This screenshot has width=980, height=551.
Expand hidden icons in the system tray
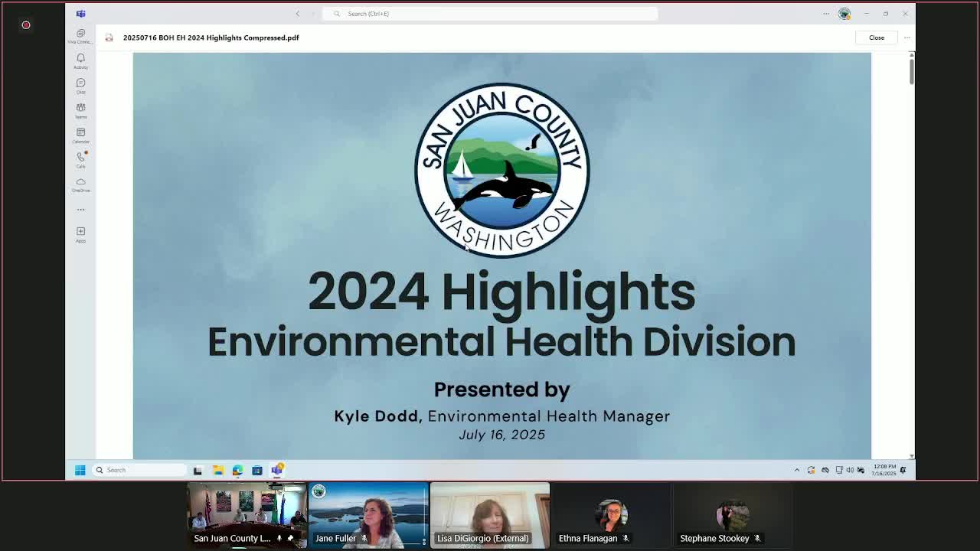pos(797,469)
